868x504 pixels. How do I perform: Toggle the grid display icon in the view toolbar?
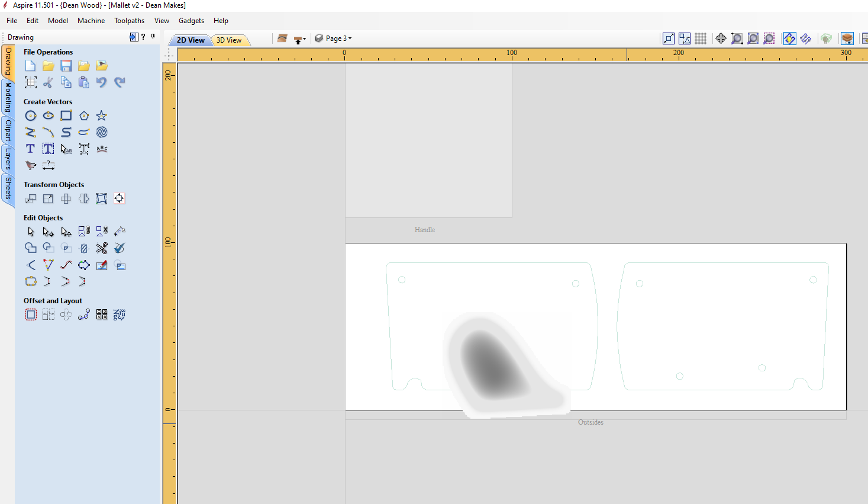click(701, 38)
